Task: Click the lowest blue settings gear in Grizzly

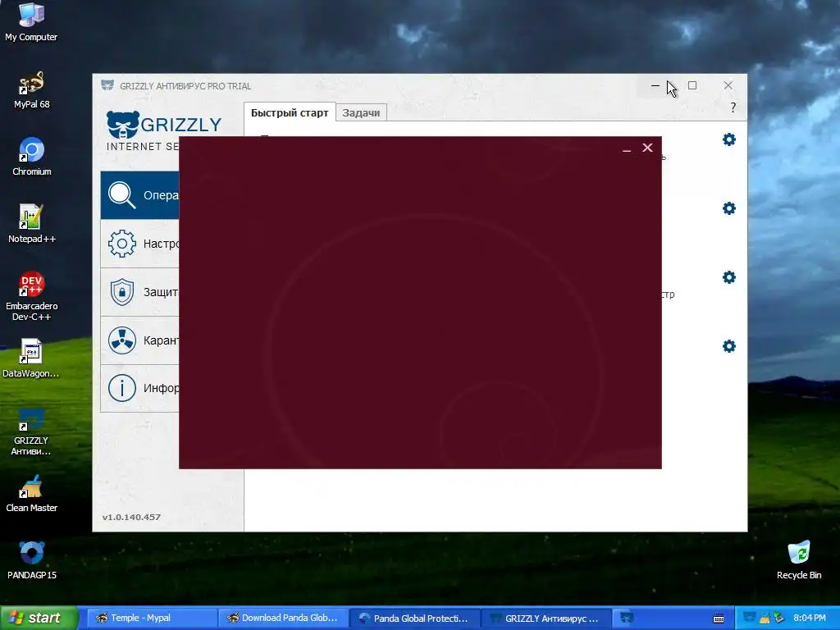Action: click(728, 346)
